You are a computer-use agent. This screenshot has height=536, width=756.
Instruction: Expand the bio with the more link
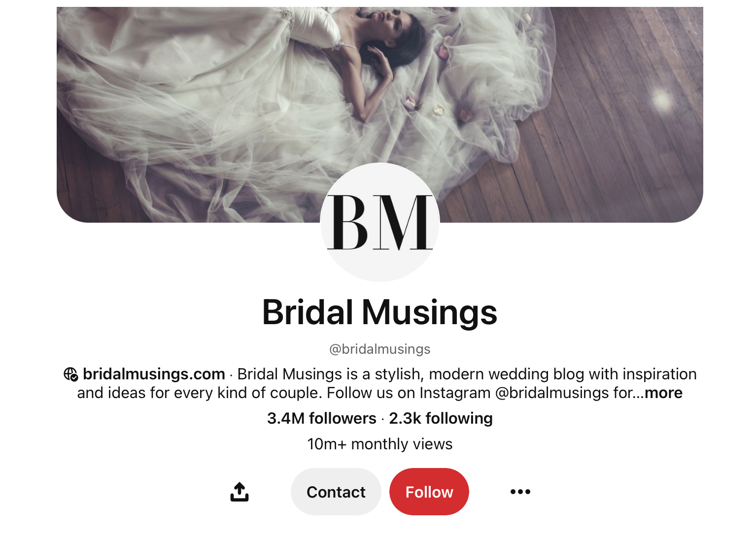pyautogui.click(x=663, y=393)
